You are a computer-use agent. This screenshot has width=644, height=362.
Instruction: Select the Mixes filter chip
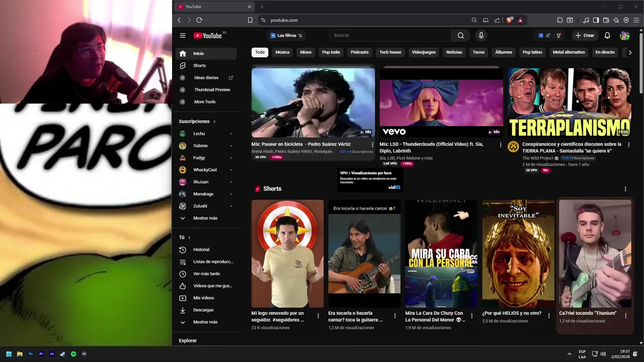(306, 52)
